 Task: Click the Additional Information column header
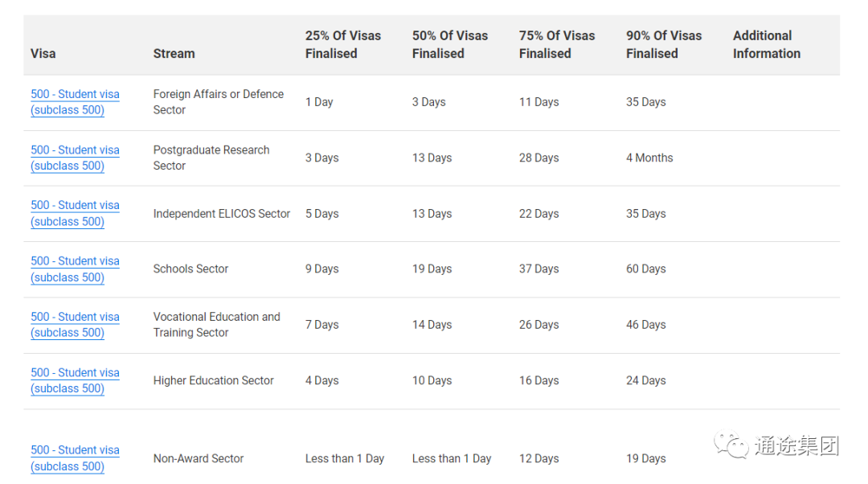tap(767, 44)
